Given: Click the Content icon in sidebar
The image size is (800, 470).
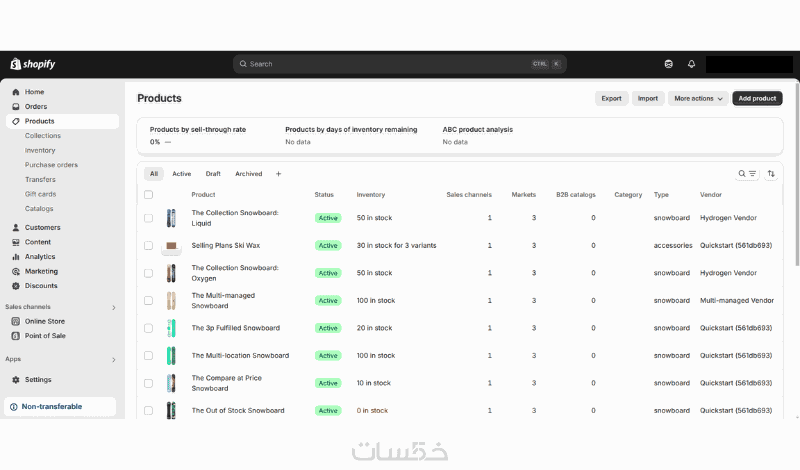Looking at the screenshot, I should pos(16,242).
